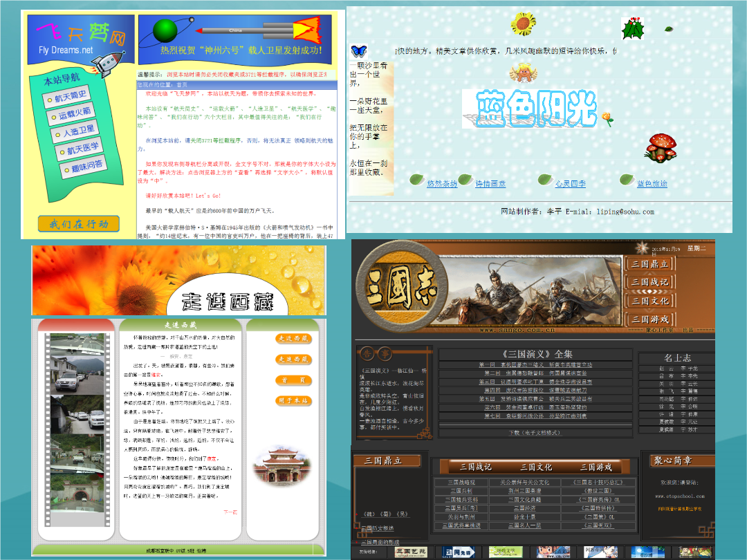Open the white SUV photo in film strip

point(77,374)
